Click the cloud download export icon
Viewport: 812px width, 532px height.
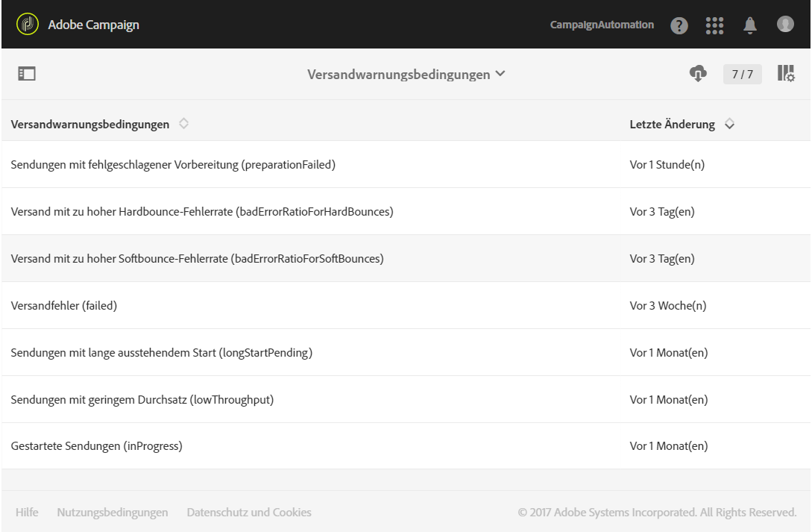coord(697,74)
